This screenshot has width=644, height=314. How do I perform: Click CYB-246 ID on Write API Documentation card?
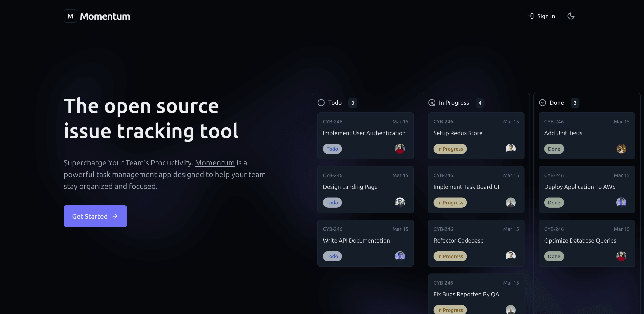[332, 229]
